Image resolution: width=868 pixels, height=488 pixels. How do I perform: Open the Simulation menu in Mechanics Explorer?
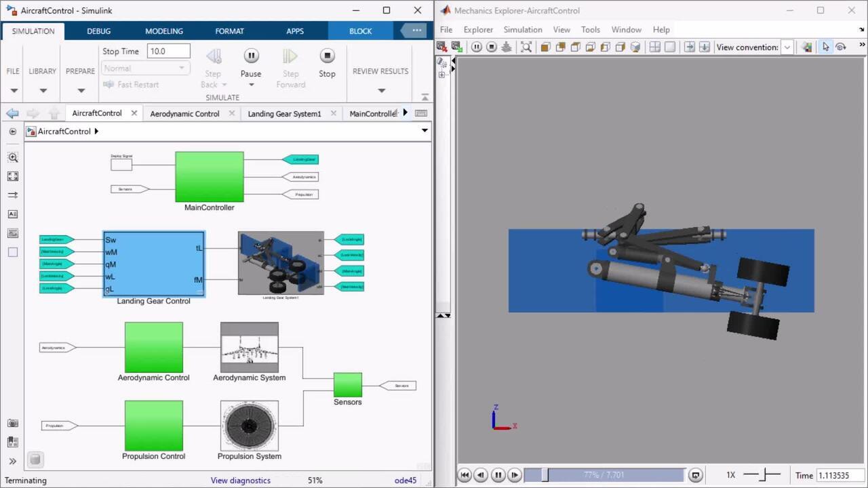[x=522, y=30]
